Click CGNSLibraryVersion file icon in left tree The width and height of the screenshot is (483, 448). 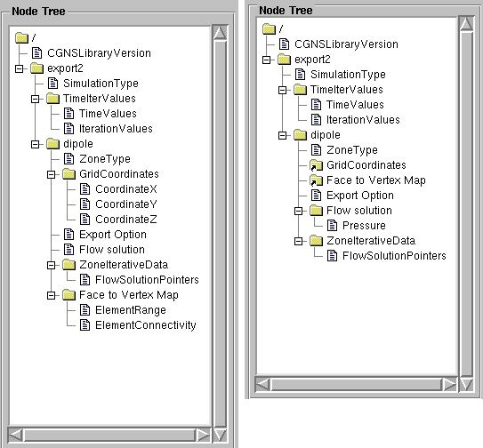(37, 53)
